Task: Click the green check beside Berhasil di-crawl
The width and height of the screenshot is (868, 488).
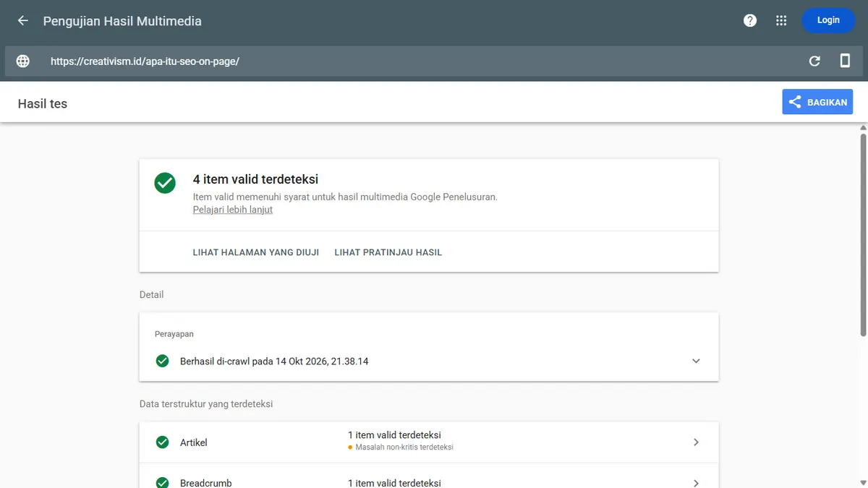Action: pyautogui.click(x=163, y=361)
